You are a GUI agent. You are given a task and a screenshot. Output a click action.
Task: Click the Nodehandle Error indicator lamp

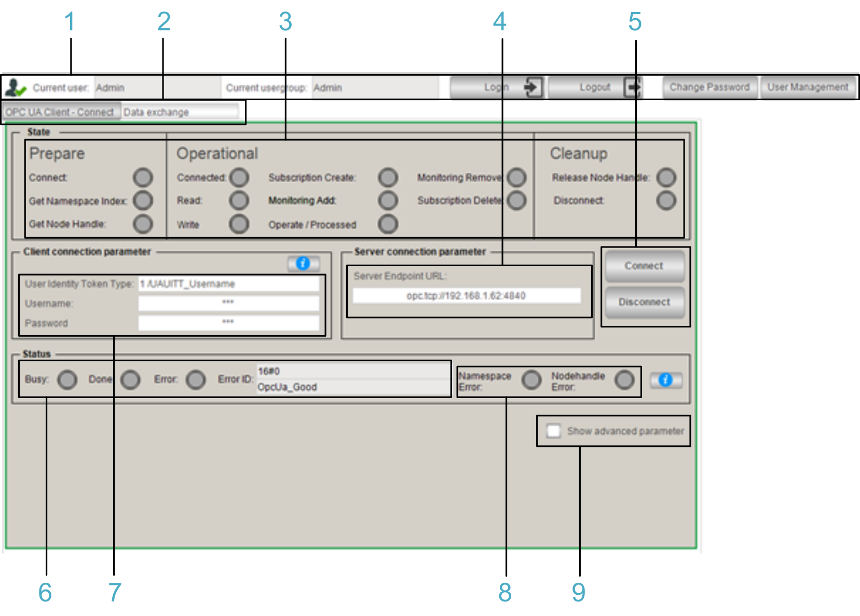[624, 380]
